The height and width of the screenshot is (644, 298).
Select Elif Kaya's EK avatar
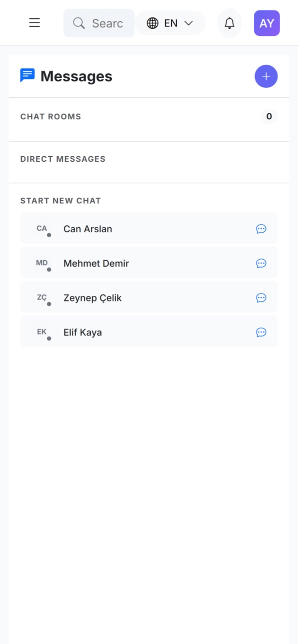(42, 332)
